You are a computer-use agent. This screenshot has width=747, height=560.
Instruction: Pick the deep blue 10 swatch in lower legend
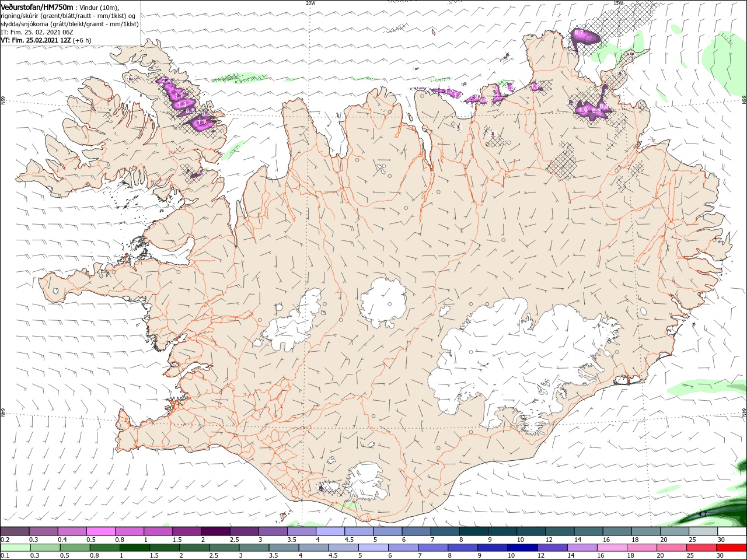point(522,548)
